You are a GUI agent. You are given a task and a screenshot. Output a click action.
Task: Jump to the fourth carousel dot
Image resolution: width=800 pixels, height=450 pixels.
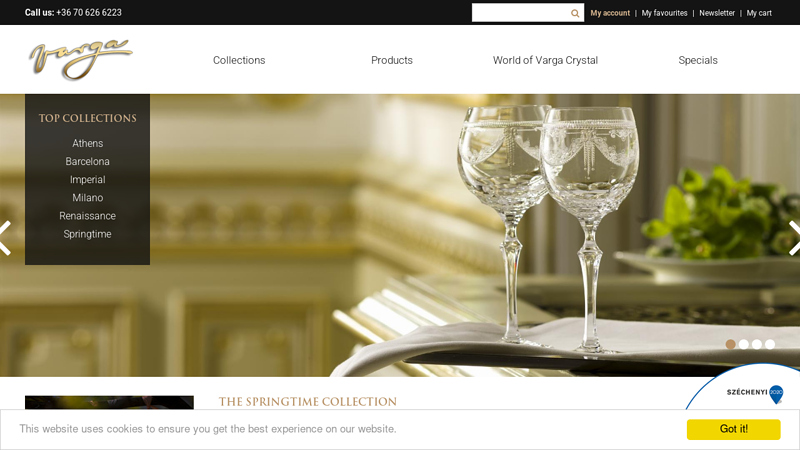tap(770, 344)
